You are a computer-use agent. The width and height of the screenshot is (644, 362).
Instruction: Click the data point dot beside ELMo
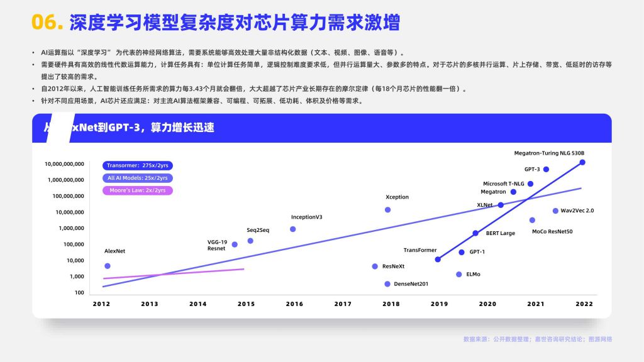[458, 274]
